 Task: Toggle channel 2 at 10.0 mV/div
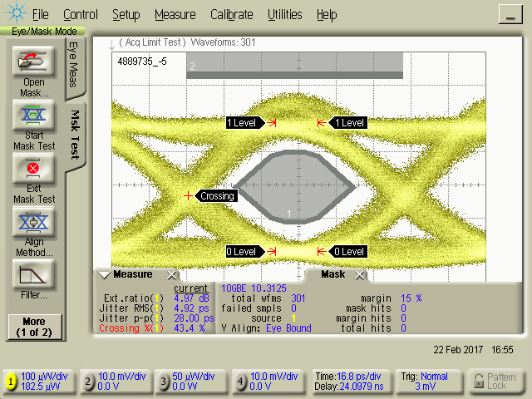click(89, 382)
